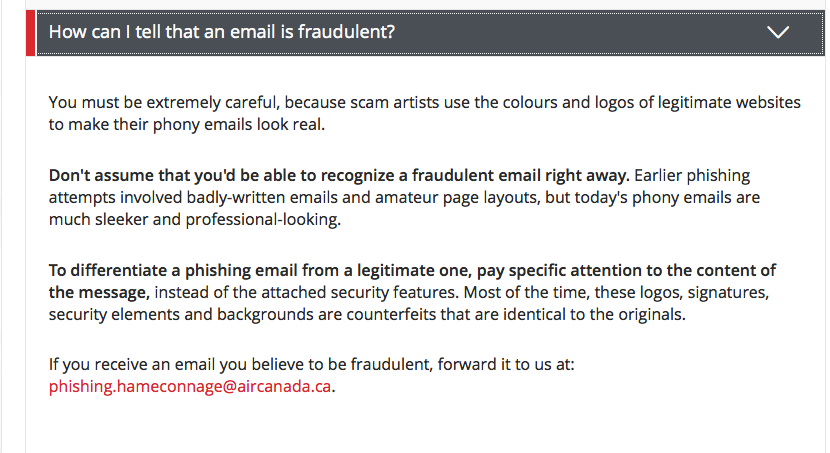This screenshot has width=830, height=453.
Task: Click the empty dark header area left of the chevron
Action: 582,32
